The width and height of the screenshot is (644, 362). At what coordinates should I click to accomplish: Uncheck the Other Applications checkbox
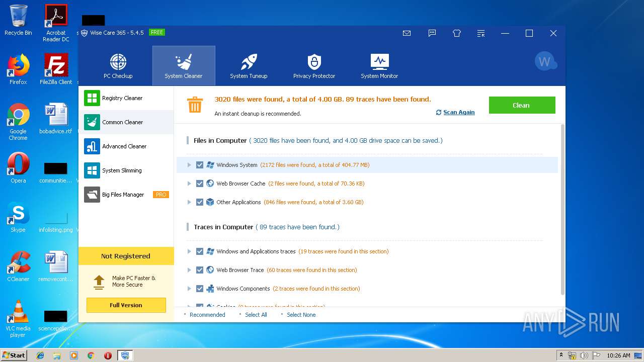click(200, 202)
